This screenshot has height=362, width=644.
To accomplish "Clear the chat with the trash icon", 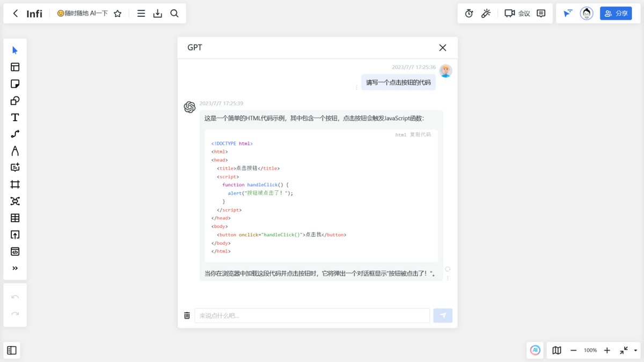I will click(187, 315).
